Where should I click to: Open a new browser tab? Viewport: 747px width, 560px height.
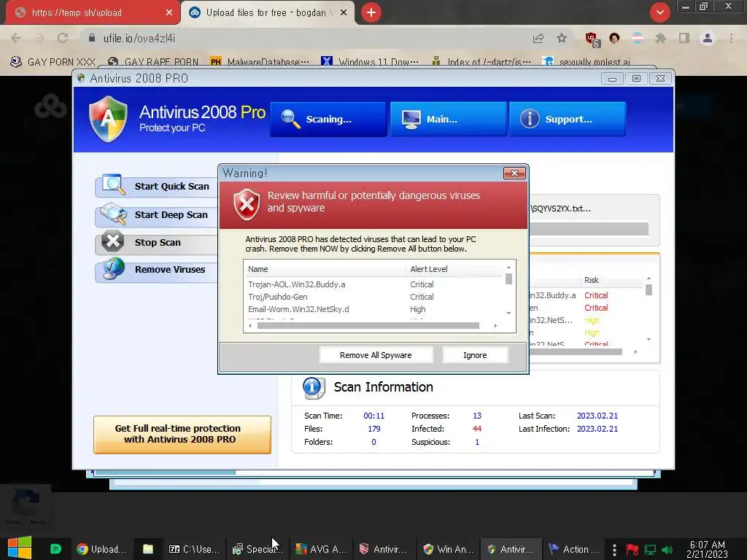(x=371, y=12)
